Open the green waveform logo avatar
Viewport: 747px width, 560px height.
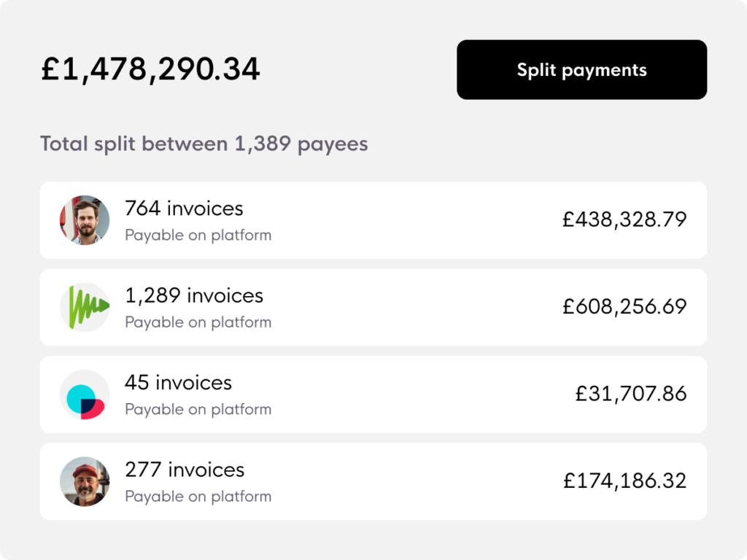coord(85,307)
